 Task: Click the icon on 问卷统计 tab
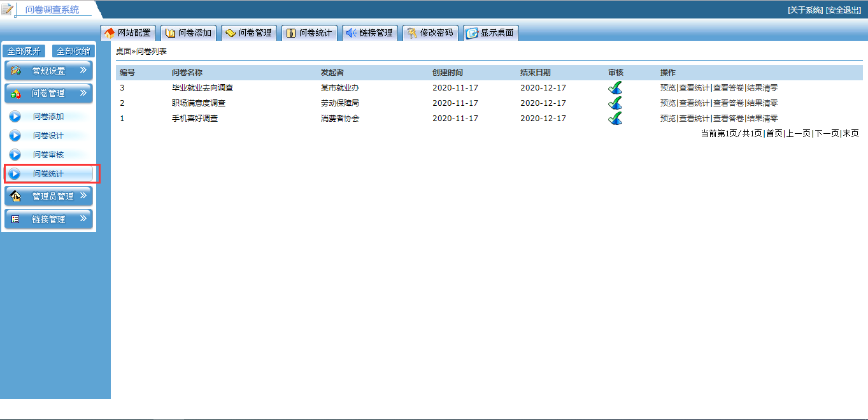tap(291, 33)
